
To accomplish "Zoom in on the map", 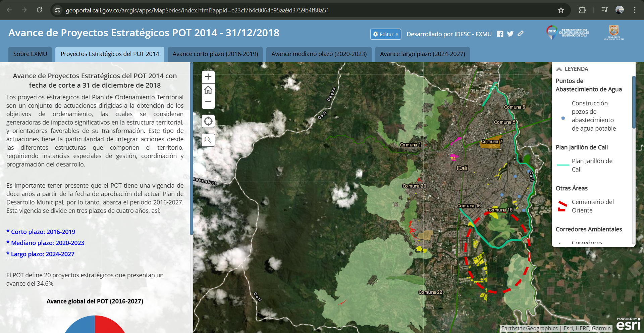I will 208,77.
